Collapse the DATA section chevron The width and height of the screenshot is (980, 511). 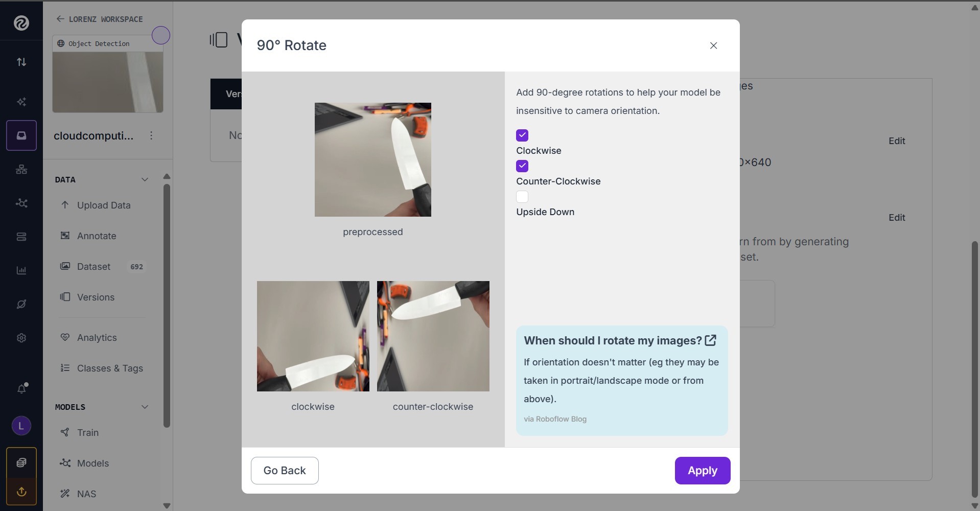(x=145, y=179)
